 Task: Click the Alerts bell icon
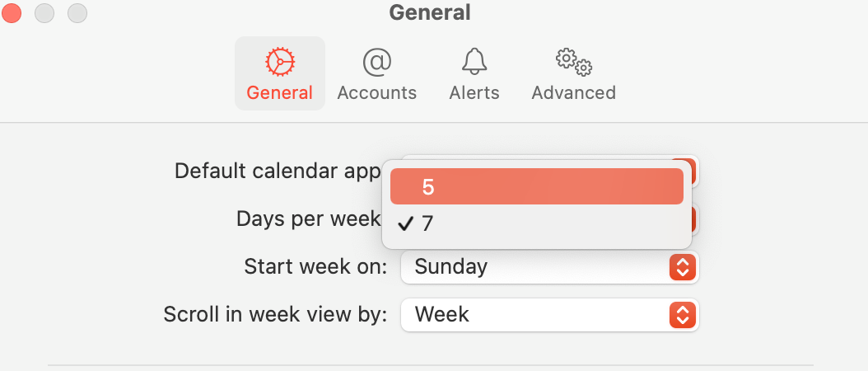point(474,62)
